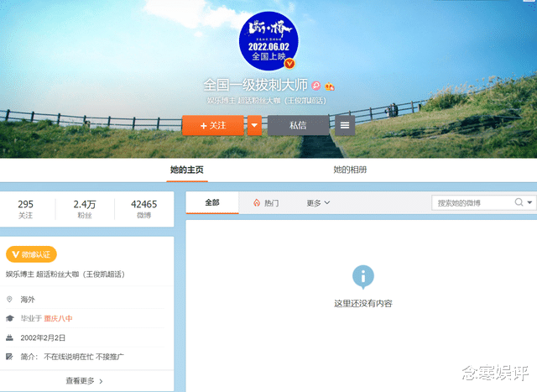
Task: Click the flame icon on the 热门 tab
Action: pyautogui.click(x=257, y=203)
